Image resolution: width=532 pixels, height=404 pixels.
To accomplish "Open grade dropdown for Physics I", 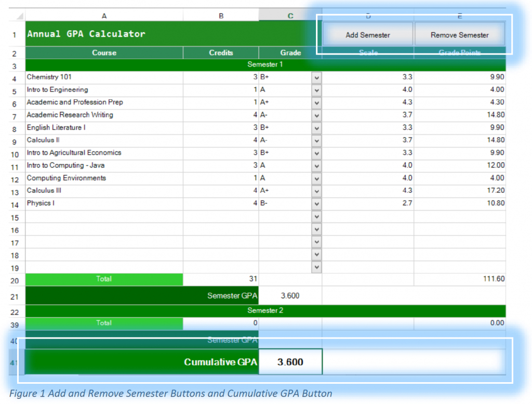I will point(316,204).
